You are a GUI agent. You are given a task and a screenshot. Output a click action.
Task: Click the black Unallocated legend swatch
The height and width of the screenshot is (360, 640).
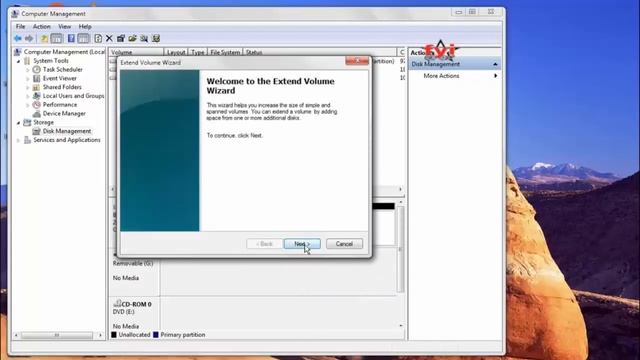click(114, 335)
